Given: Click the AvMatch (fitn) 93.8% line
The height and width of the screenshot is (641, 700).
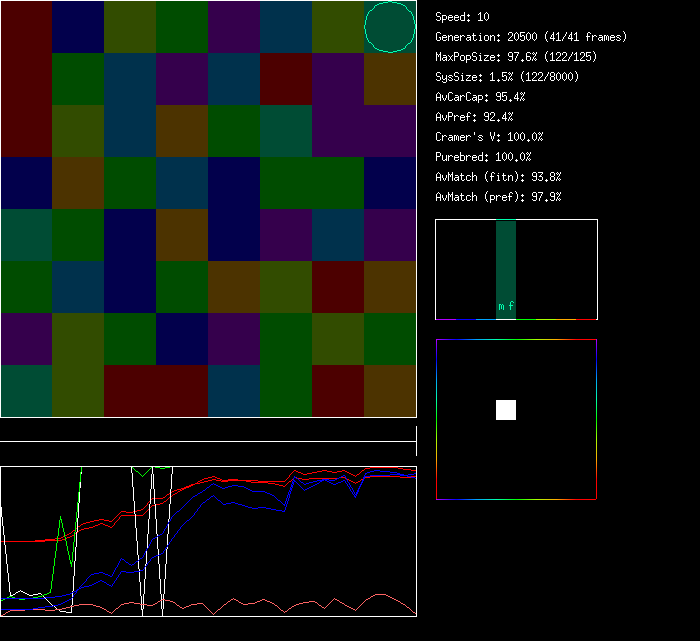Looking at the screenshot, I should coord(498,177).
